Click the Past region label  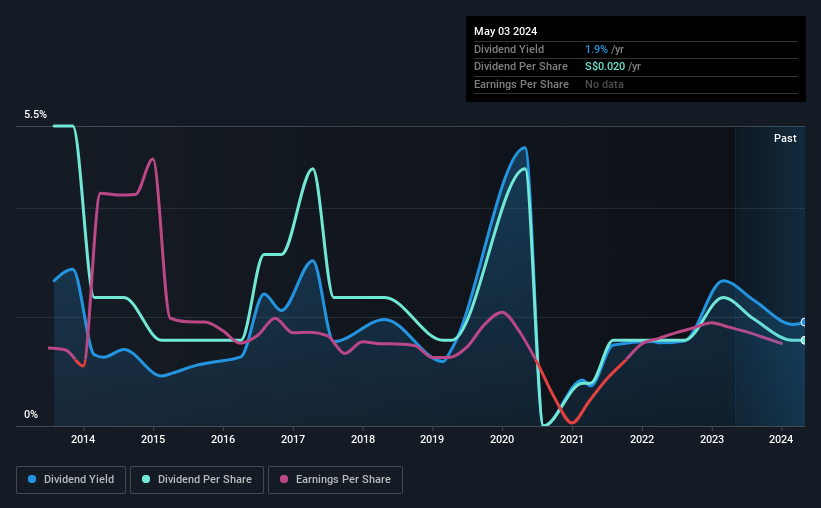click(x=785, y=138)
